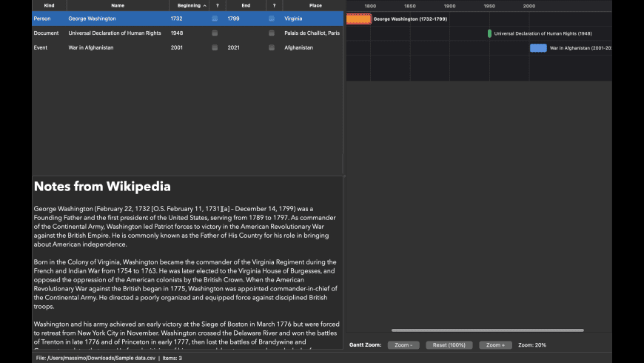This screenshot has width=644, height=363.
Task: Click the Gantt horizontal scrollbar
Action: pos(488,330)
